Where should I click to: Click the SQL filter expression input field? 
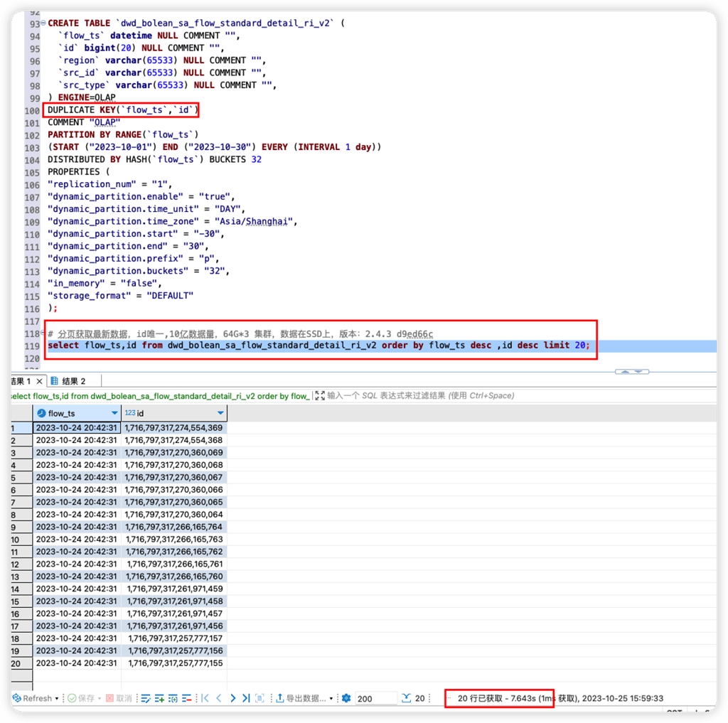427,395
